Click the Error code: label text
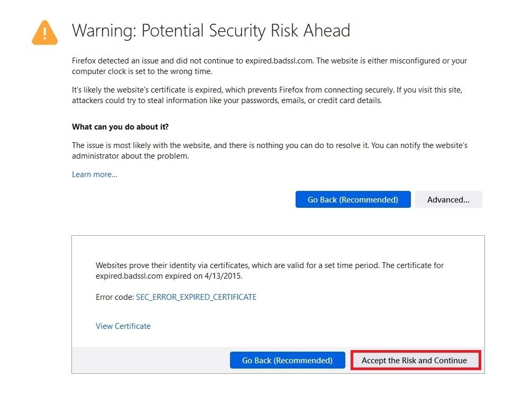The width and height of the screenshot is (532, 395). 115,297
